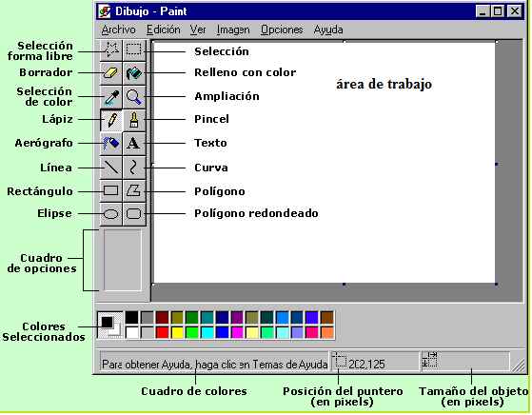Viewport: 532px width, 415px height.
Task: Select the Elipse tool
Action: (x=111, y=214)
